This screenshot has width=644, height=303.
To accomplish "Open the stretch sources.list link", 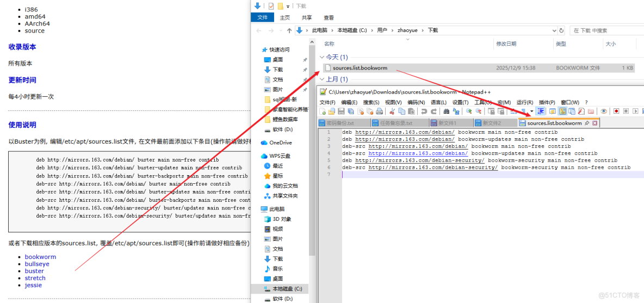I will [x=35, y=278].
